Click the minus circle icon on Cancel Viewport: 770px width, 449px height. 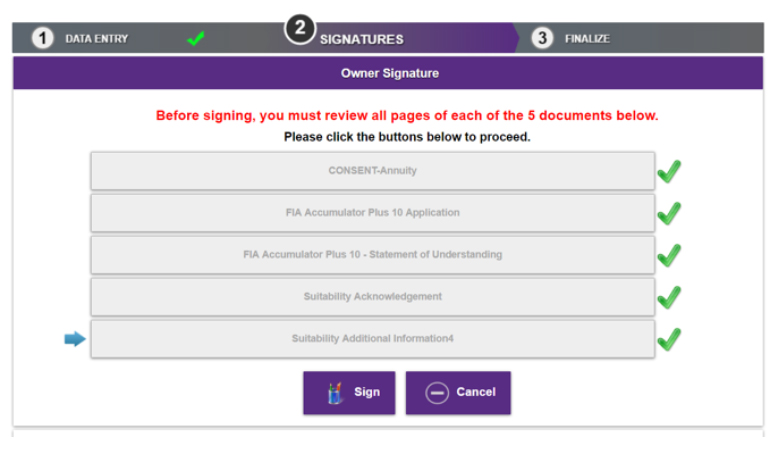point(437,393)
